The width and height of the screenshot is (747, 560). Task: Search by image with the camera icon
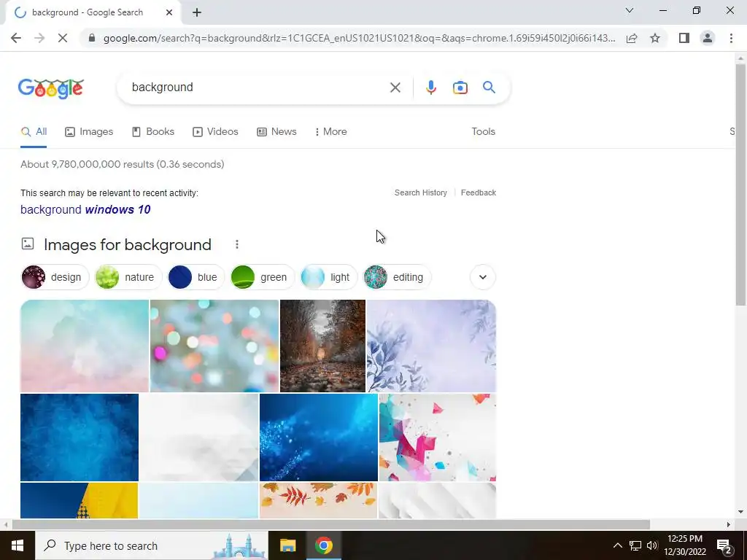pos(460,87)
